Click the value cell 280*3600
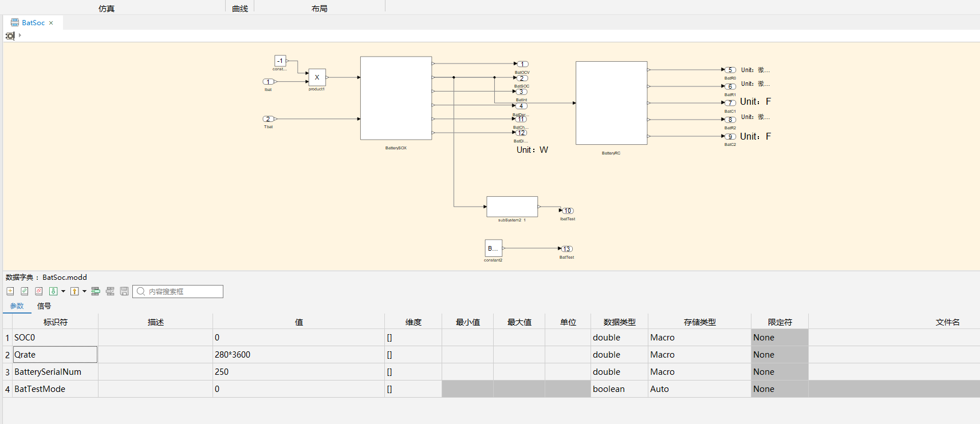 click(299, 355)
